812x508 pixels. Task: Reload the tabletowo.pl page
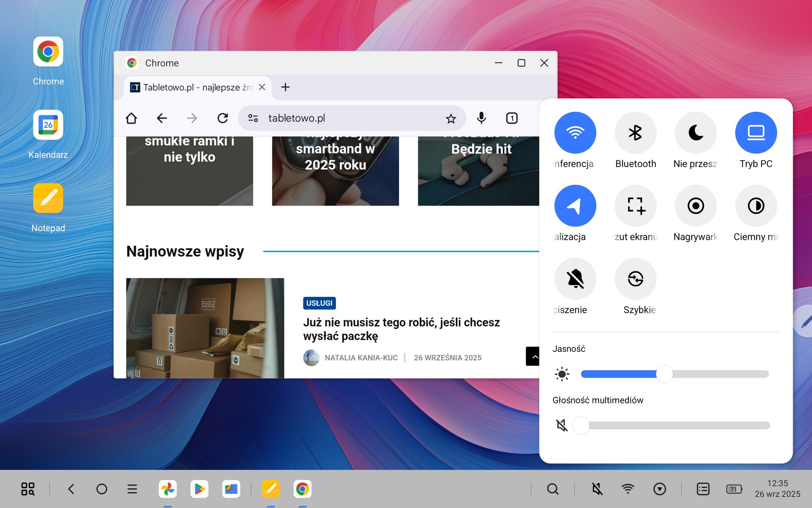tap(223, 118)
